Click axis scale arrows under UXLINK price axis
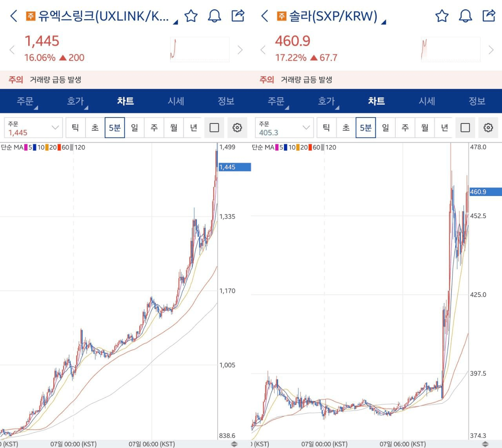The image size is (502, 448). (x=234, y=444)
